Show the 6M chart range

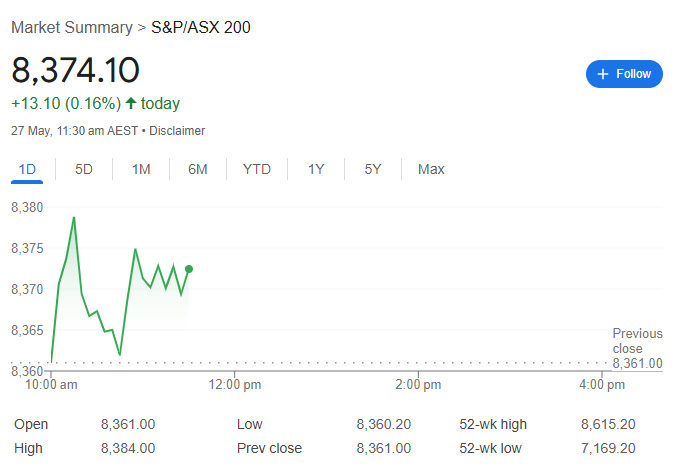click(x=198, y=169)
